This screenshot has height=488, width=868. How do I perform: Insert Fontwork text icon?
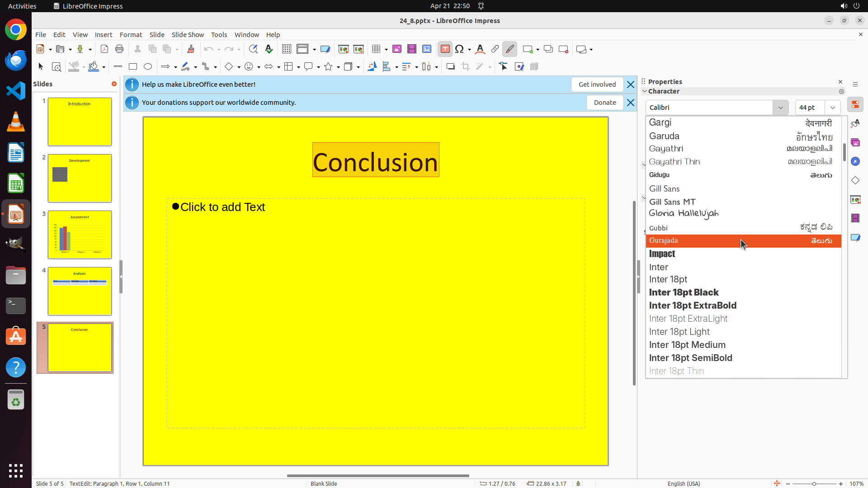click(x=480, y=49)
